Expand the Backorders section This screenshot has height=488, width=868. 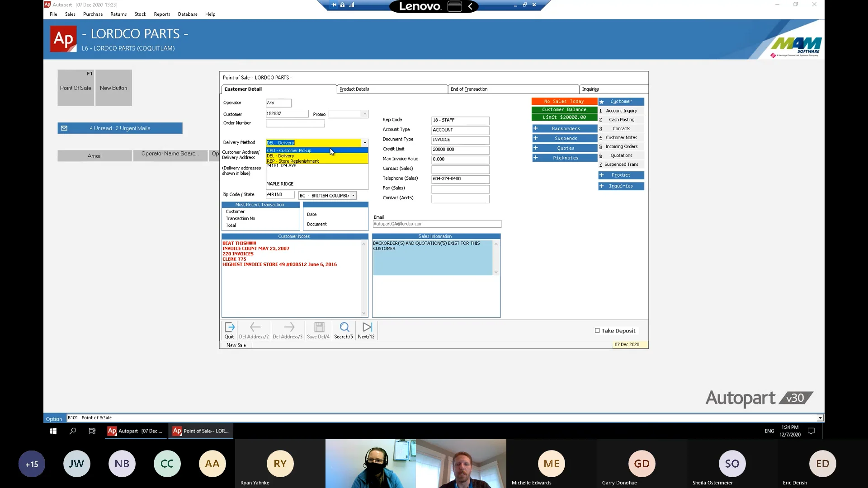tap(536, 128)
